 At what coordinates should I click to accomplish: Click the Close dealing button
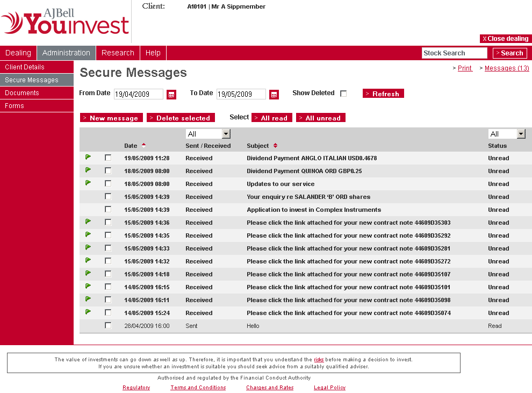[505, 39]
